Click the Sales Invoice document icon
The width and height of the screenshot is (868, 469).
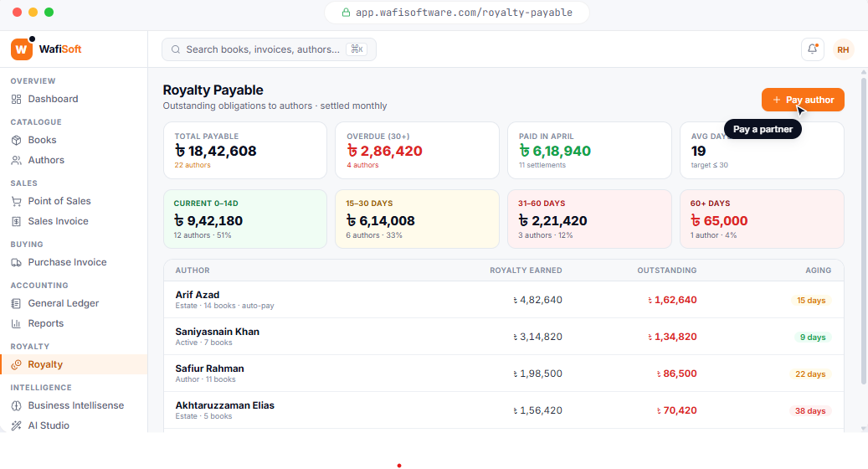[16, 221]
